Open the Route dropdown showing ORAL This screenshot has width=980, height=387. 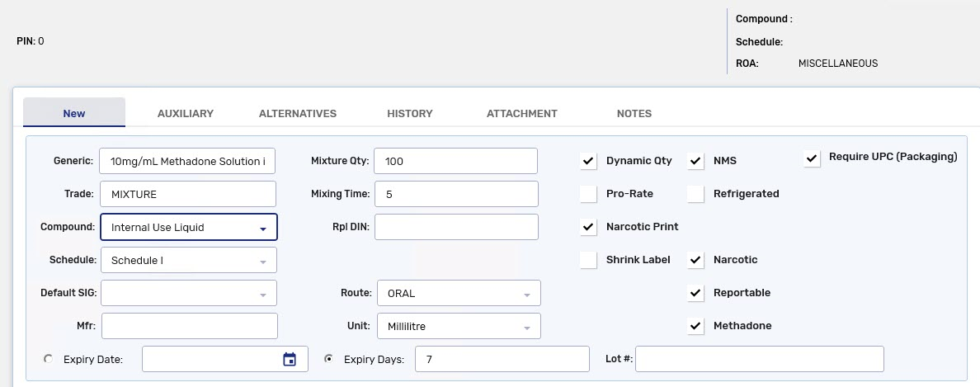(x=459, y=293)
